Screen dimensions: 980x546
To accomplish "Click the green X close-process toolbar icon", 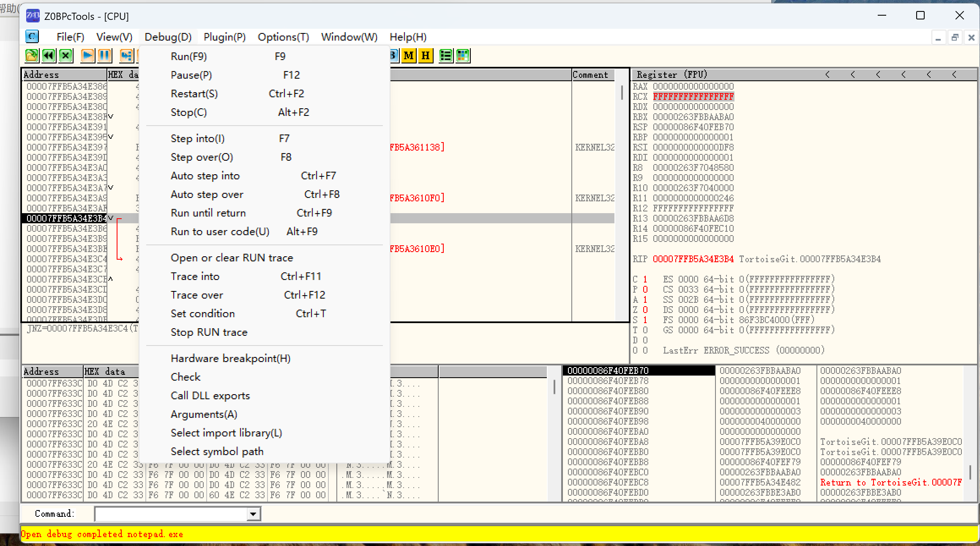I will point(66,55).
